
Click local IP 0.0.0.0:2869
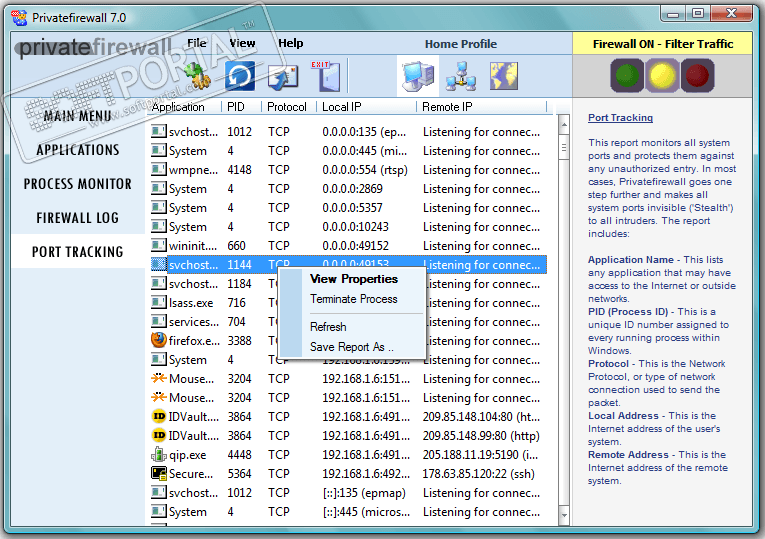pos(352,188)
